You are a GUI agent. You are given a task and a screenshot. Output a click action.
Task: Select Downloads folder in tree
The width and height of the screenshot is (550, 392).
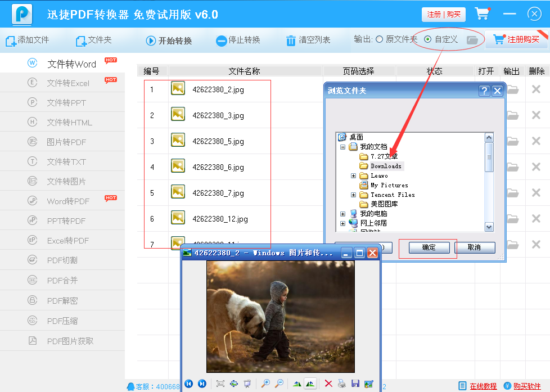tap(386, 166)
